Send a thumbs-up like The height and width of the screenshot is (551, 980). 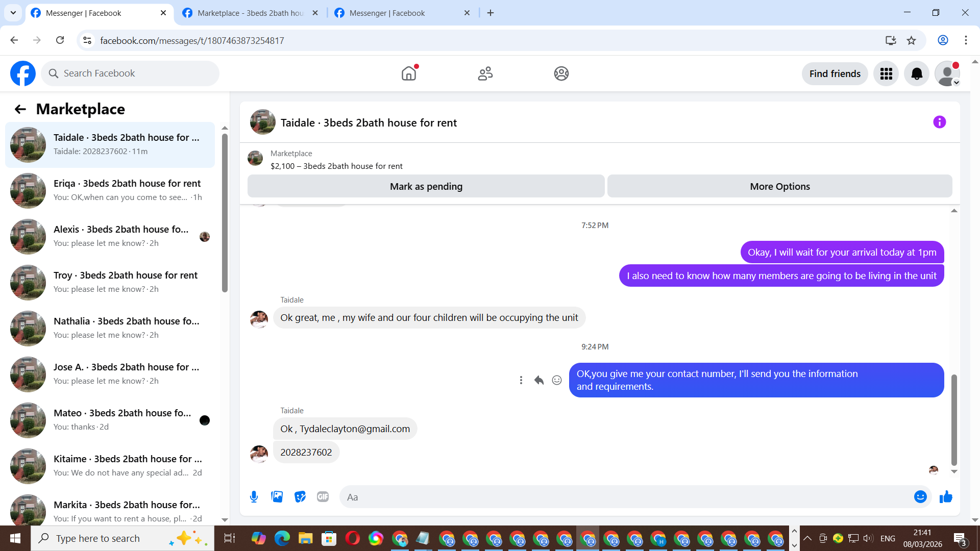(x=946, y=497)
